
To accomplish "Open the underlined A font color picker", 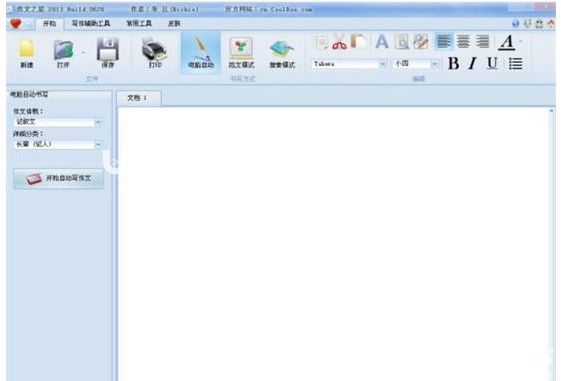I will point(507,42).
